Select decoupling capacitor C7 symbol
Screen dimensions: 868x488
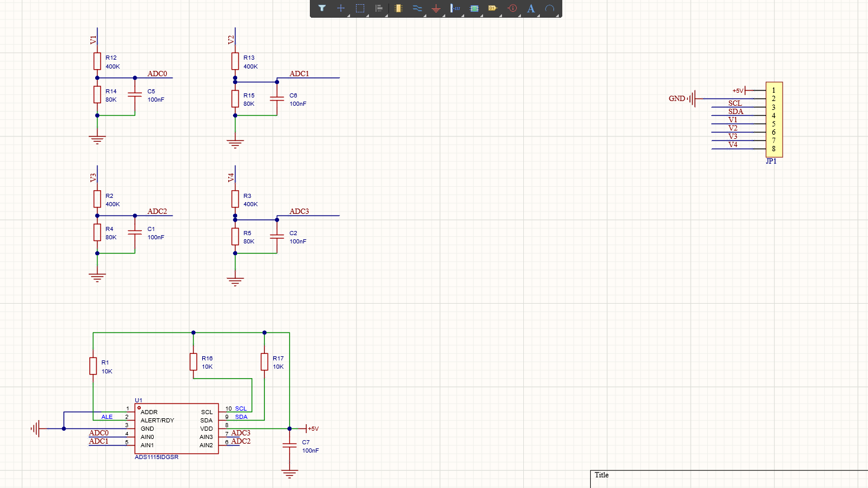point(289,445)
